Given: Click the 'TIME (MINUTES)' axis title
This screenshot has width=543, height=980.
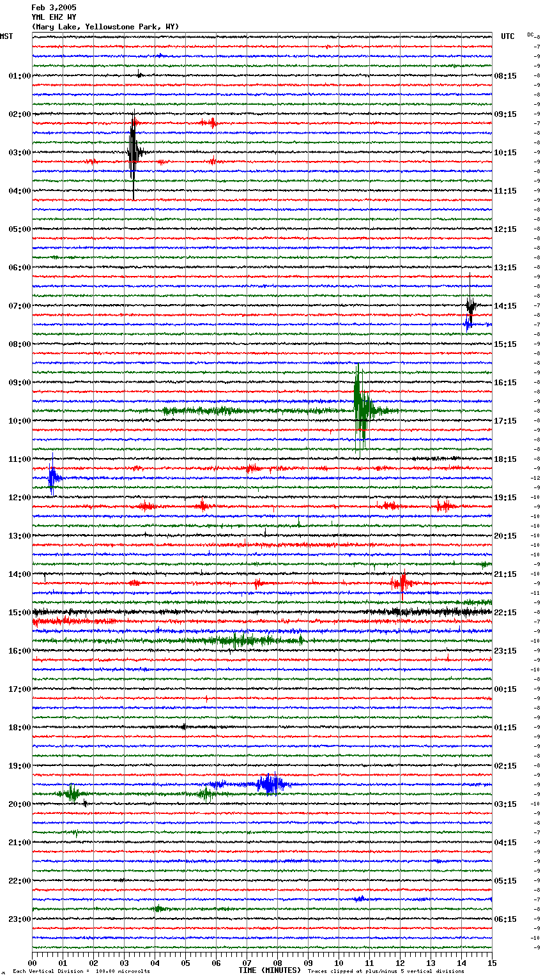Looking at the screenshot, I should (270, 970).
